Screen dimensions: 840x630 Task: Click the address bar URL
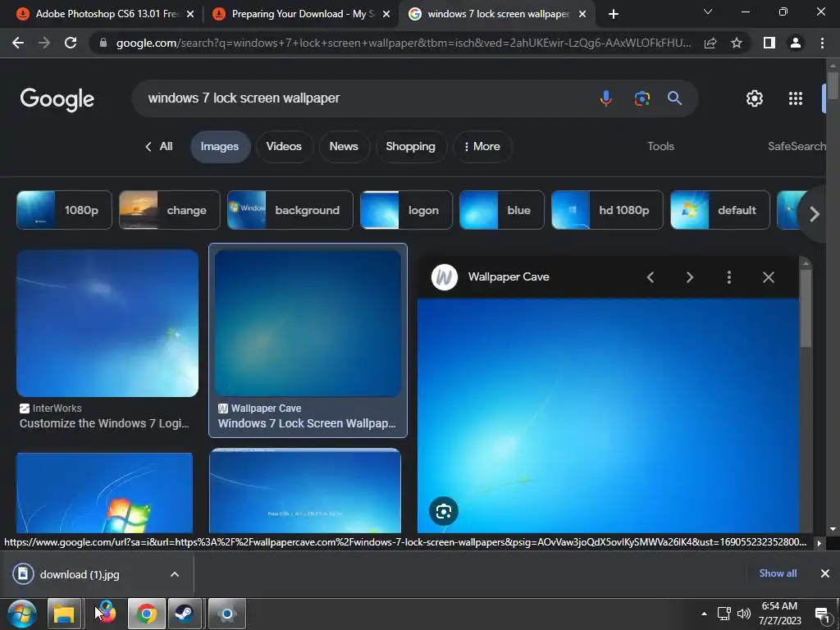point(403,43)
